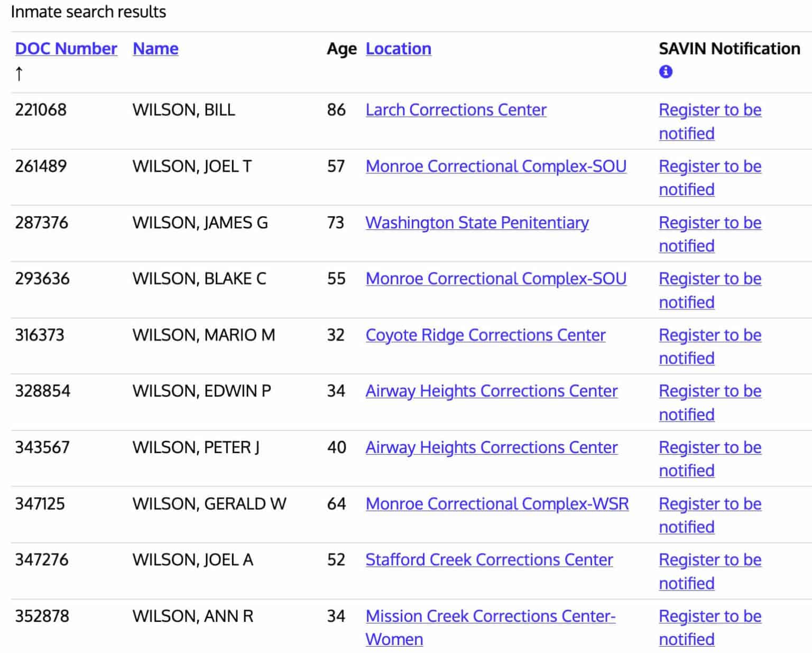This screenshot has width=812, height=653.
Task: Open Mission Creek Corrections Center-Women link
Action: tap(490, 617)
